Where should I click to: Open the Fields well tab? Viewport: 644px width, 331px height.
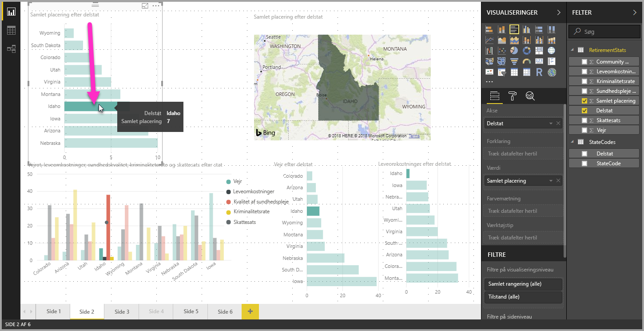[494, 96]
